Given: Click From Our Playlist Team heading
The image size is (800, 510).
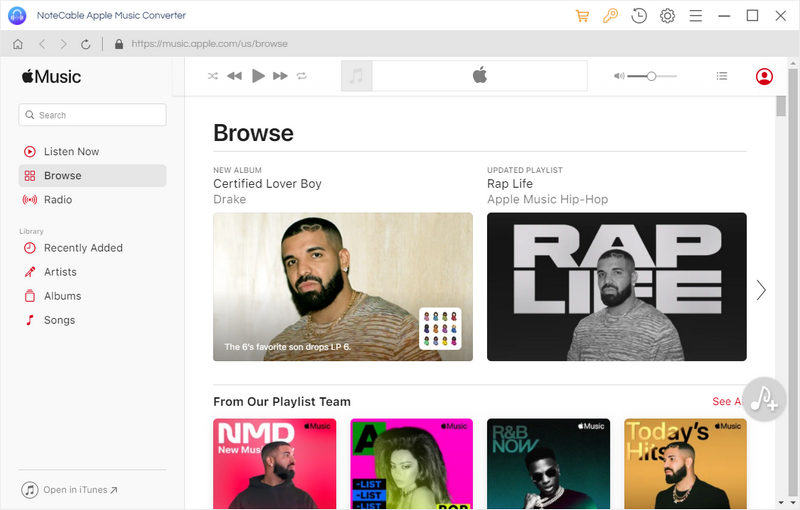Looking at the screenshot, I should (x=282, y=401).
